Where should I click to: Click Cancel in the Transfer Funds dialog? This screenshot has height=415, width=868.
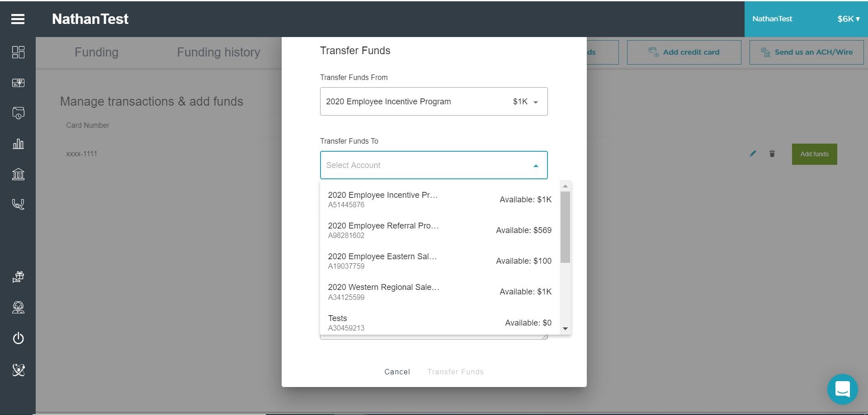pyautogui.click(x=397, y=372)
